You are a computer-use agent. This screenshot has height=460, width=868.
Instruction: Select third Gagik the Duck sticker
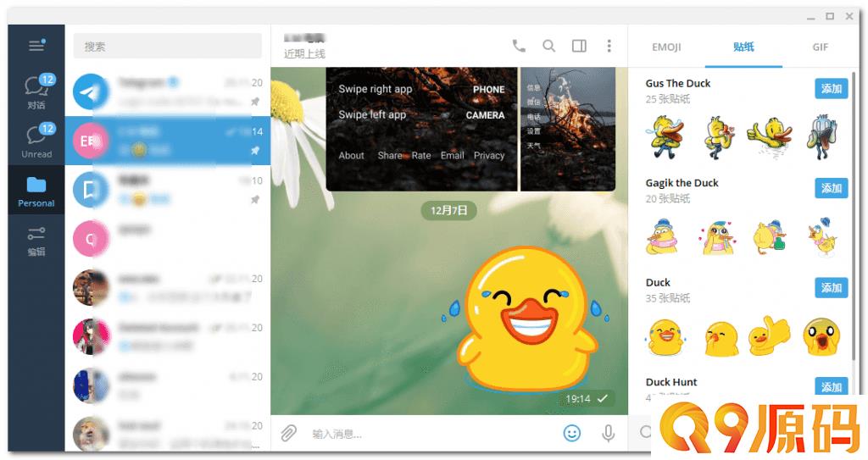(x=770, y=237)
